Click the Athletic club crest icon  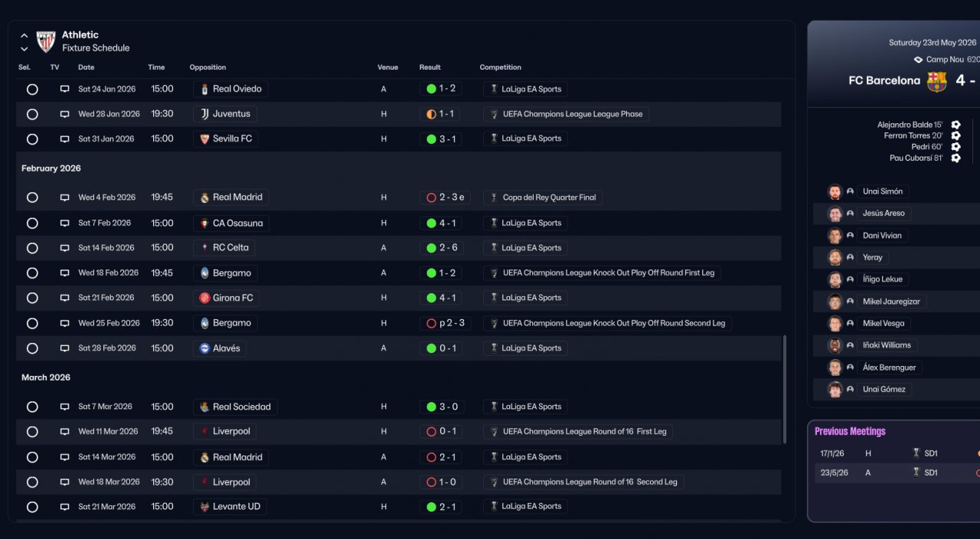pos(46,41)
